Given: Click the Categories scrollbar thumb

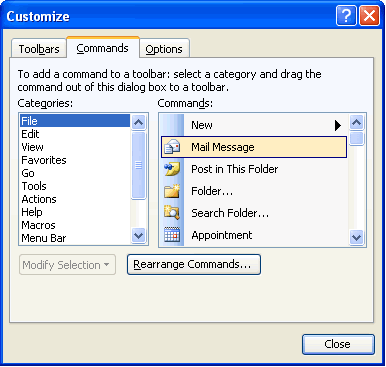Looking at the screenshot, I should [138, 165].
